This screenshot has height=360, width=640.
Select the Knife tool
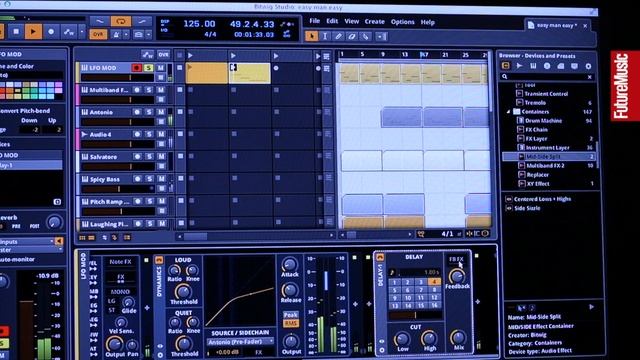click(366, 36)
